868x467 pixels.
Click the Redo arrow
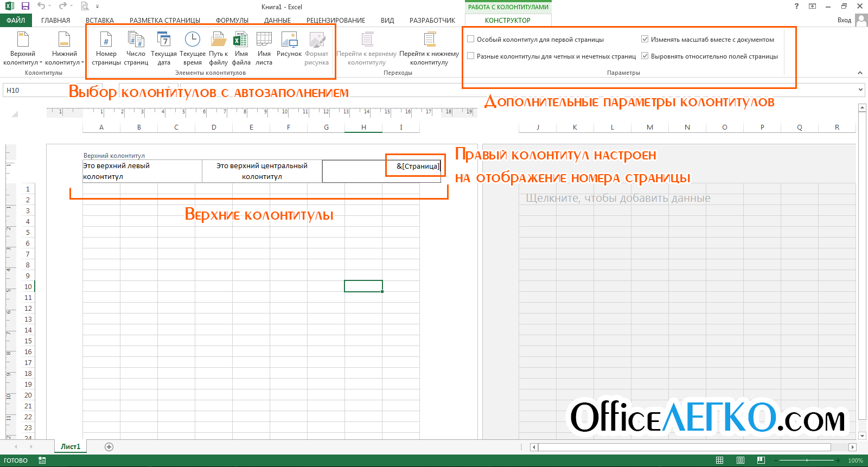tap(62, 7)
